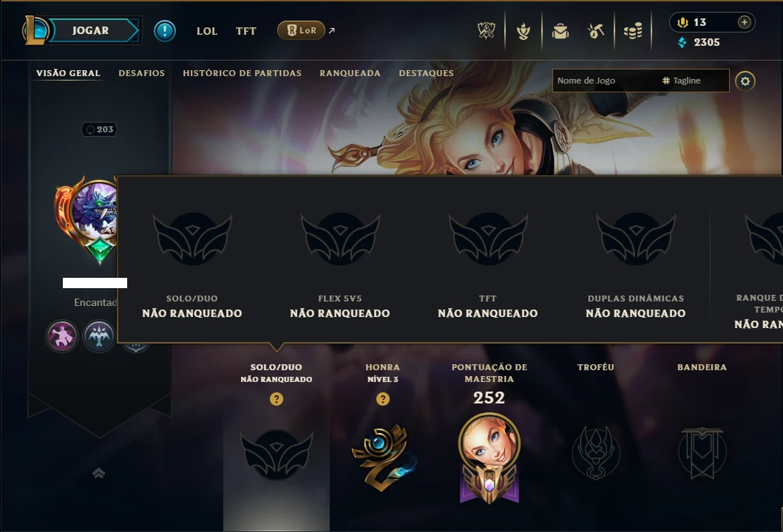Click the plus button to buy RP
The image size is (783, 532).
tap(744, 22)
